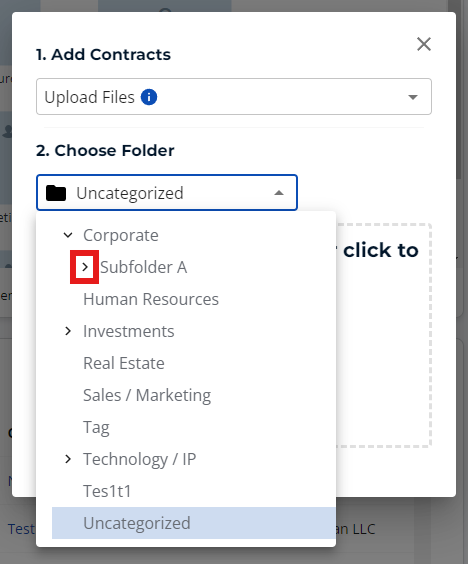
Task: Click the black folder icon in folder selector
Action: 56,193
